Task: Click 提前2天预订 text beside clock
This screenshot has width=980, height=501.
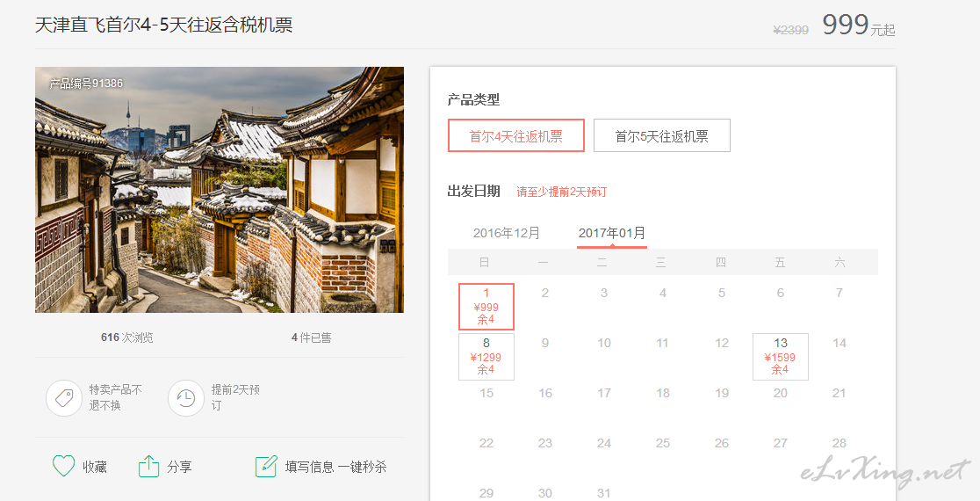Action: click(x=235, y=398)
